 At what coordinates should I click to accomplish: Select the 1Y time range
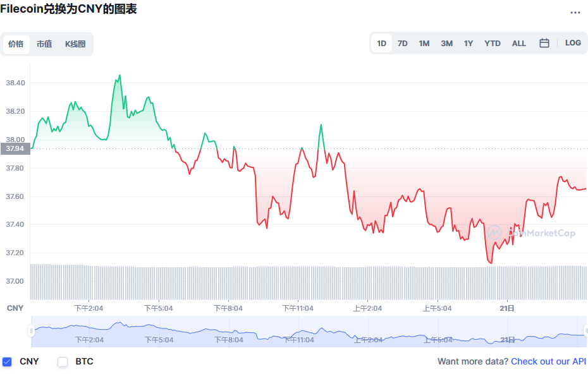click(x=469, y=44)
